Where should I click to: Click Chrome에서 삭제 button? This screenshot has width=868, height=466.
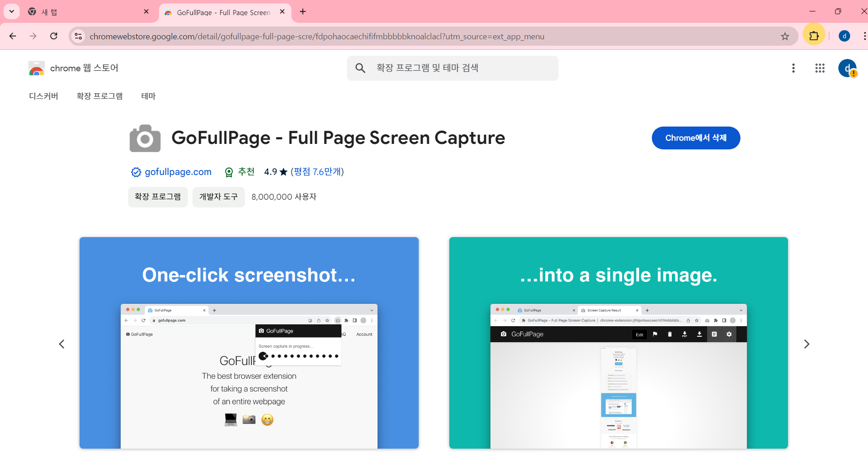(696, 138)
